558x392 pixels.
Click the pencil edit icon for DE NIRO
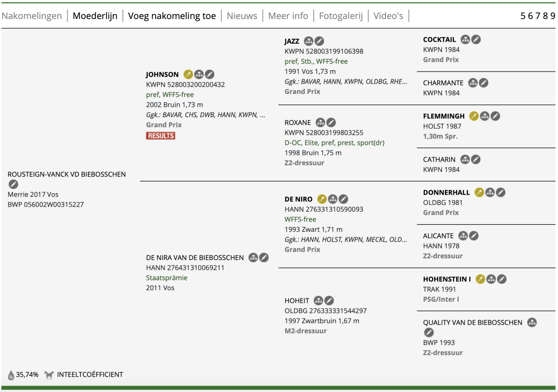343,199
